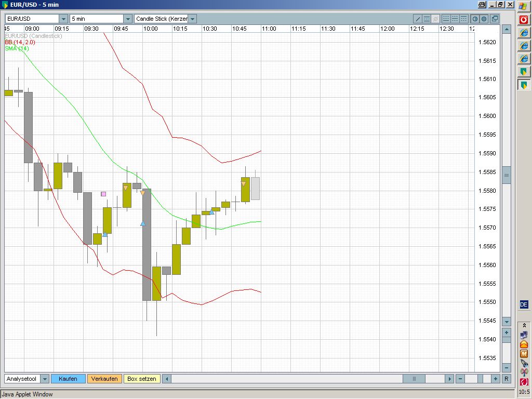Click the pink square marker on the chart

[x=103, y=194]
